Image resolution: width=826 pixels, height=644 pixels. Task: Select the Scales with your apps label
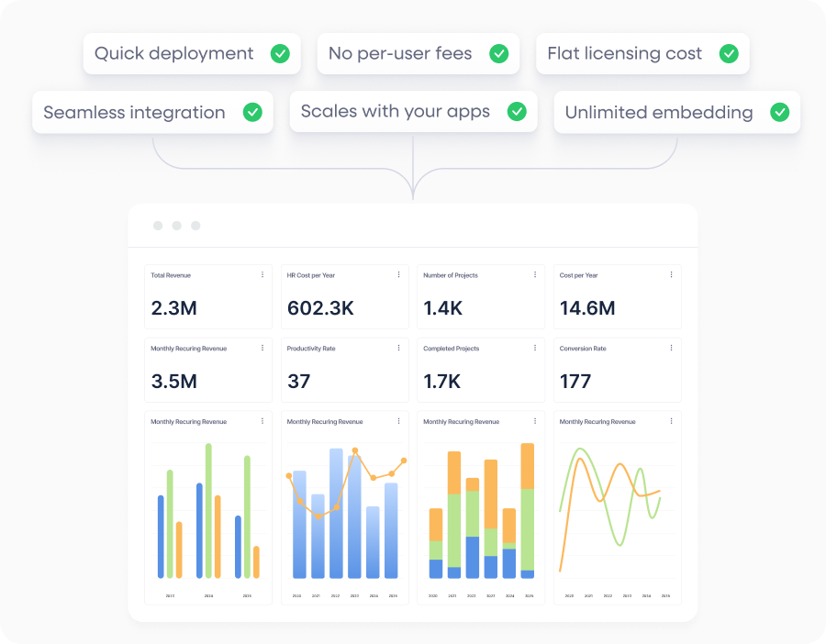click(396, 112)
